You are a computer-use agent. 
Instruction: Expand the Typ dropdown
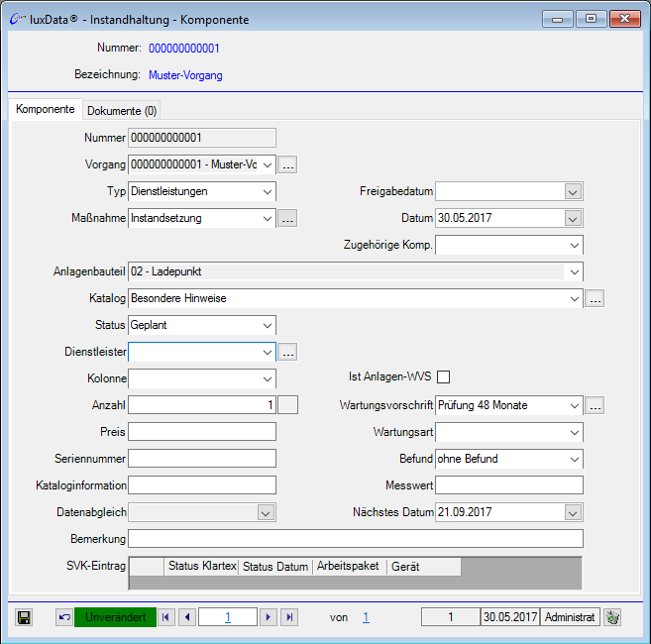pos(267,191)
